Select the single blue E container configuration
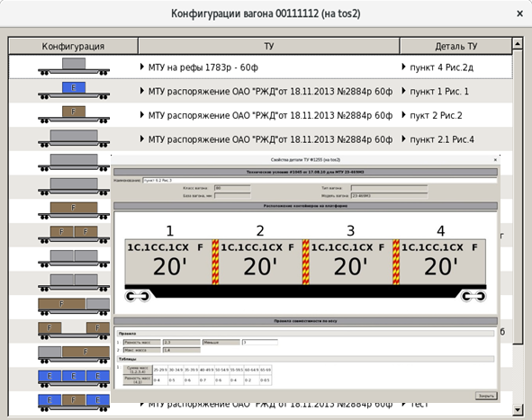 point(74,91)
